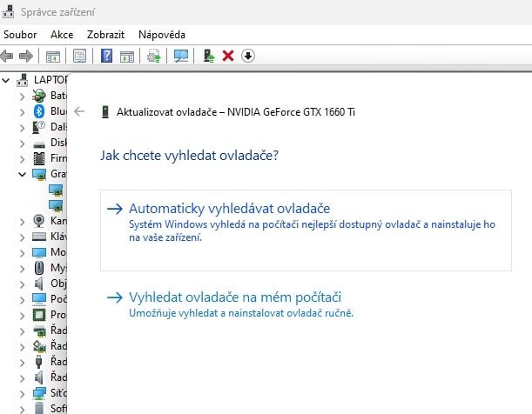
Task: Collapse the Gra... graphics adapters category
Action: pyautogui.click(x=22, y=175)
